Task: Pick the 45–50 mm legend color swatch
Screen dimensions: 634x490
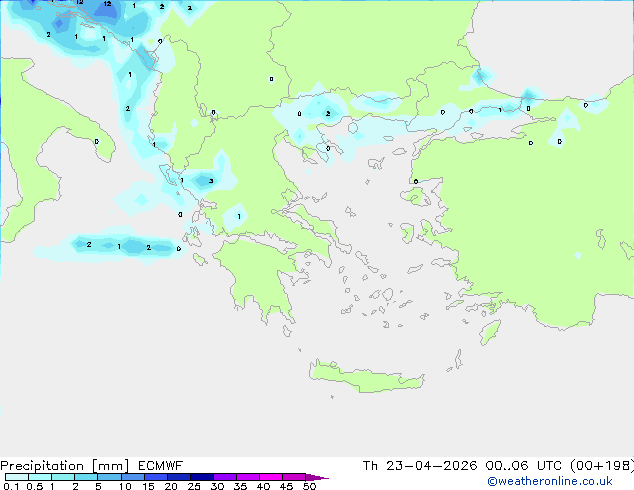Action: click(294, 477)
